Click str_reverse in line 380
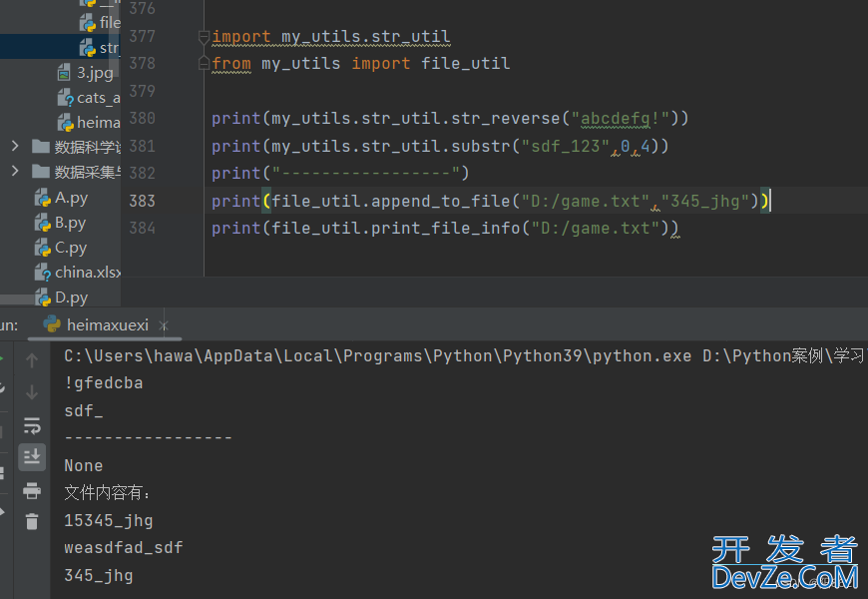Screen dimensions: 868x599 [x=506, y=119]
